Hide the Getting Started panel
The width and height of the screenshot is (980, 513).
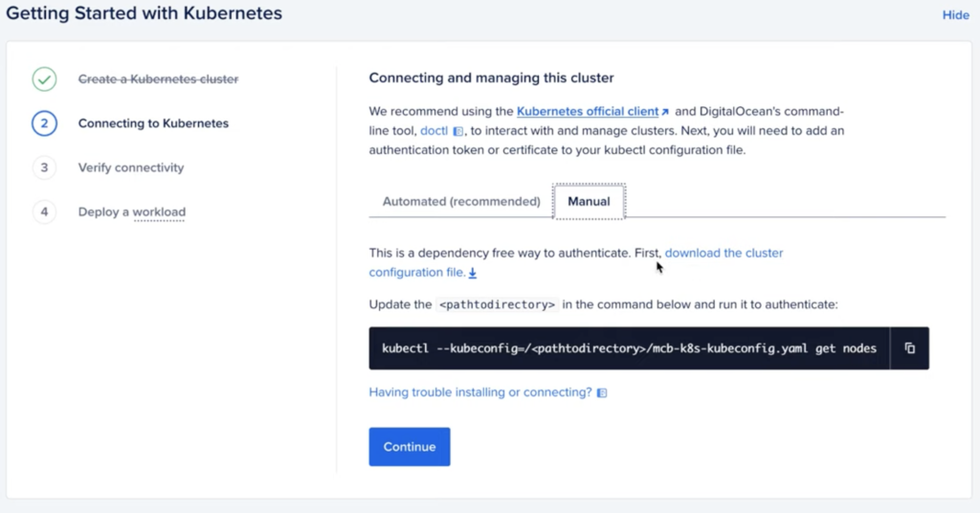tap(956, 15)
